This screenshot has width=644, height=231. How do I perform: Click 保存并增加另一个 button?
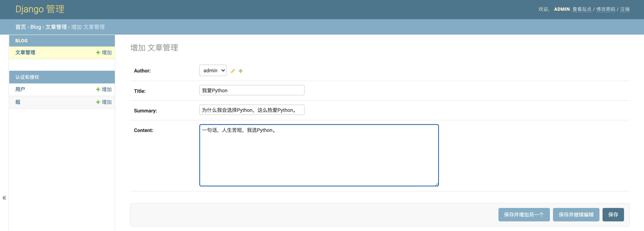point(524,214)
